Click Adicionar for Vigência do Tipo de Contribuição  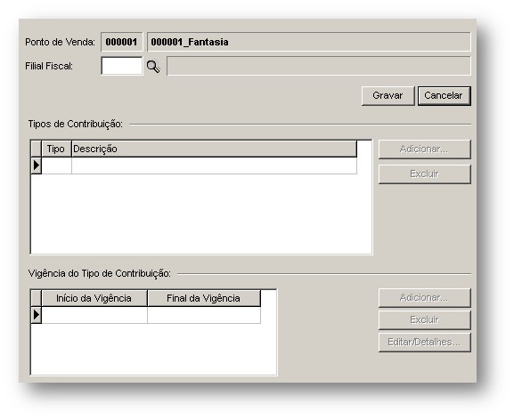425,297
